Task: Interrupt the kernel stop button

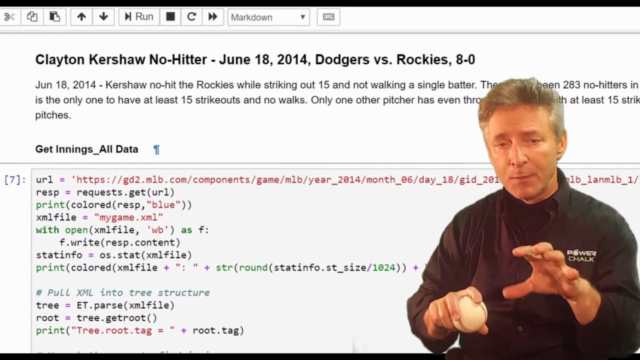Action: click(x=170, y=17)
